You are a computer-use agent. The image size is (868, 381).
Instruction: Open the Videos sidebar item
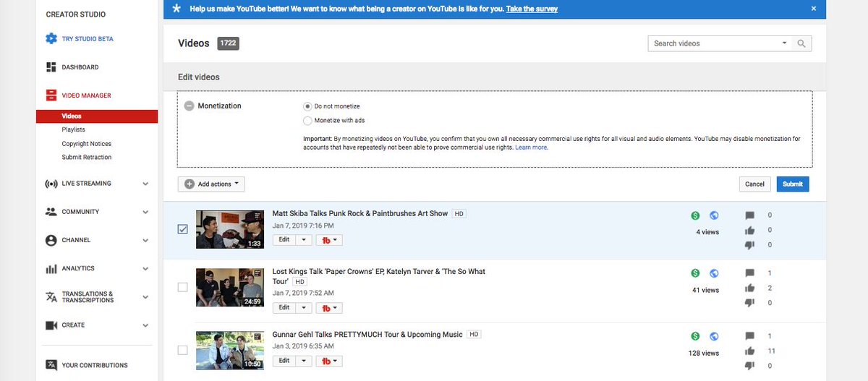tap(97, 116)
